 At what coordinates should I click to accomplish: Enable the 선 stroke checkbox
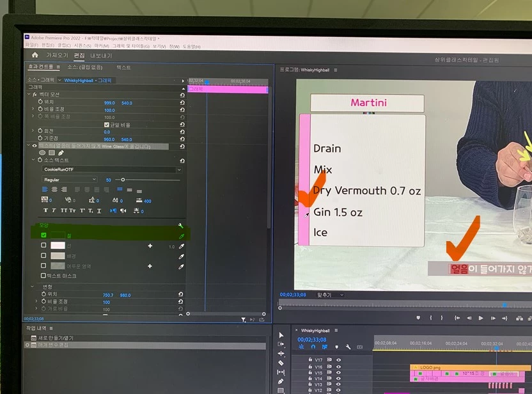[x=43, y=245]
